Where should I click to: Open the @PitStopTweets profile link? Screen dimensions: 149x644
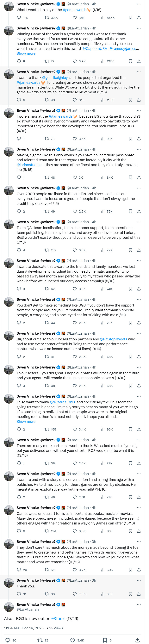pyautogui.click(x=114, y=339)
